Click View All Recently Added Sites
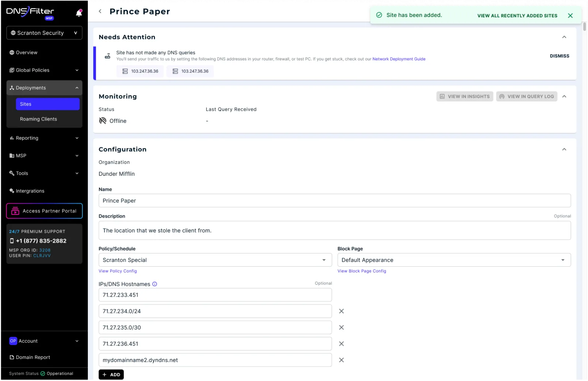 [517, 16]
